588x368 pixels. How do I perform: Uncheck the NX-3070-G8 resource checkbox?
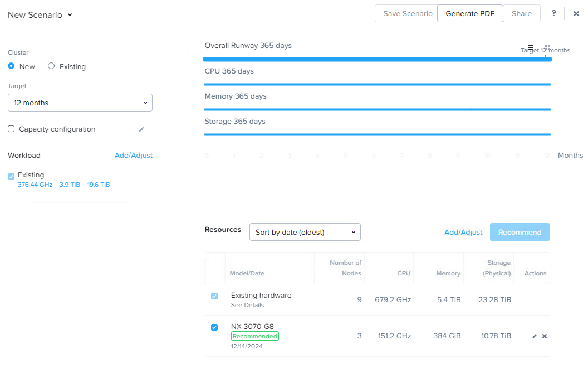pos(214,327)
